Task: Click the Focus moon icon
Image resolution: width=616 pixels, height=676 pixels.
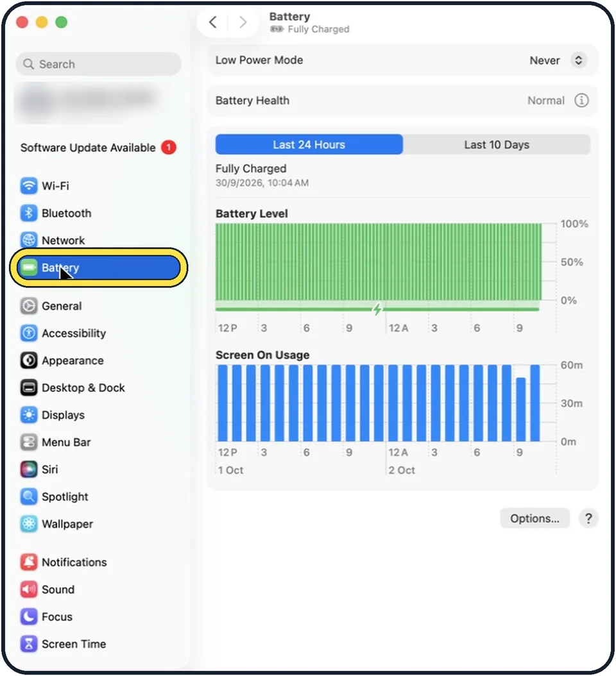Action: click(x=28, y=616)
